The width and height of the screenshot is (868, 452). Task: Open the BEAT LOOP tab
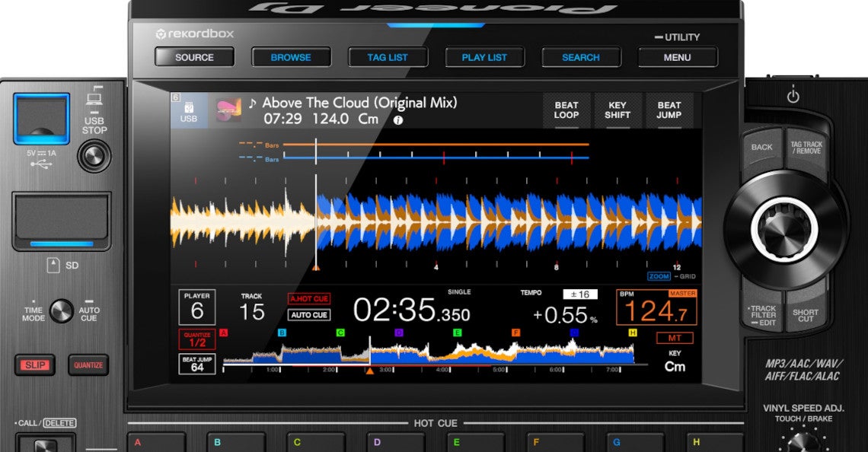point(566,110)
